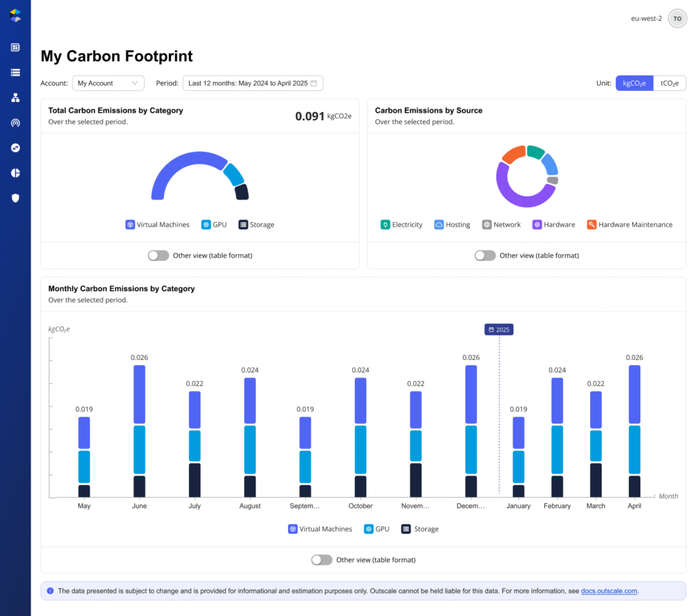Image resolution: width=696 pixels, height=616 pixels.
Task: Expand the My Account dropdown
Action: pyautogui.click(x=108, y=83)
